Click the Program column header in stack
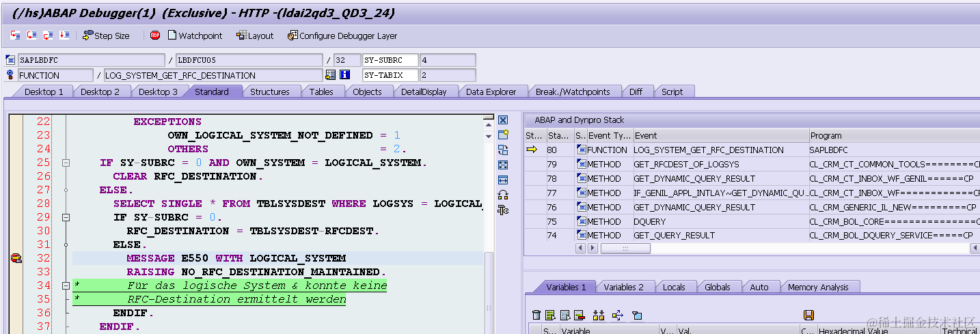 [x=894, y=135]
